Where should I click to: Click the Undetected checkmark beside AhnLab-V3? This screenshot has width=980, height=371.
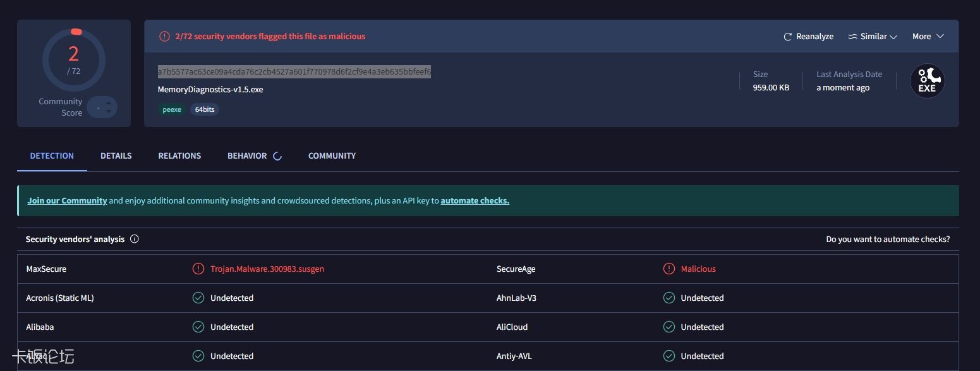669,298
